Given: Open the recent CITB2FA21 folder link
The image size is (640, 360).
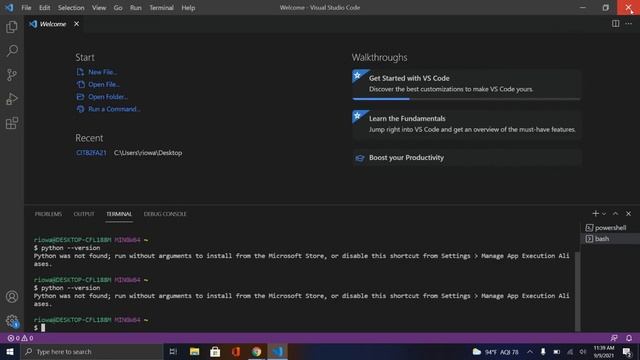Looking at the screenshot, I should (91, 153).
